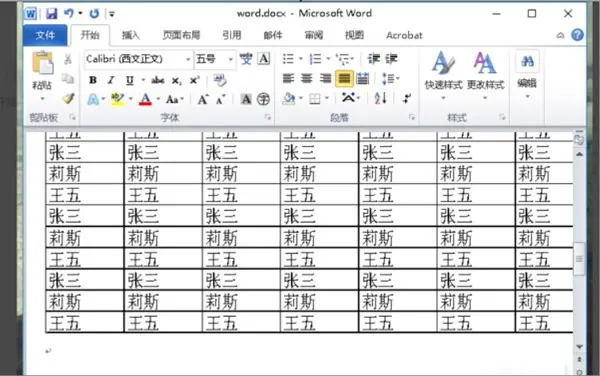Increase paragraph indent

pos(391,59)
